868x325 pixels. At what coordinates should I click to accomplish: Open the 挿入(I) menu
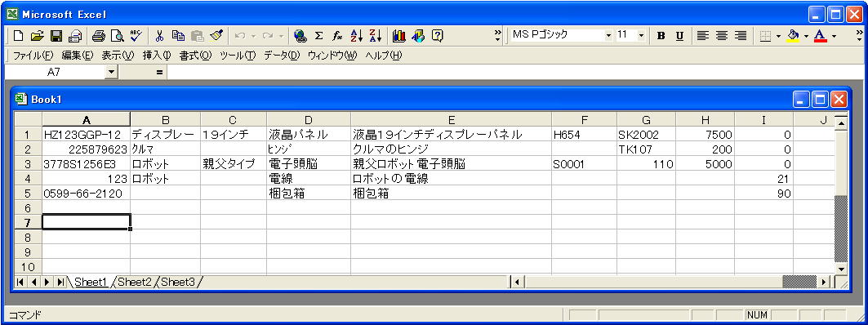coord(158,56)
